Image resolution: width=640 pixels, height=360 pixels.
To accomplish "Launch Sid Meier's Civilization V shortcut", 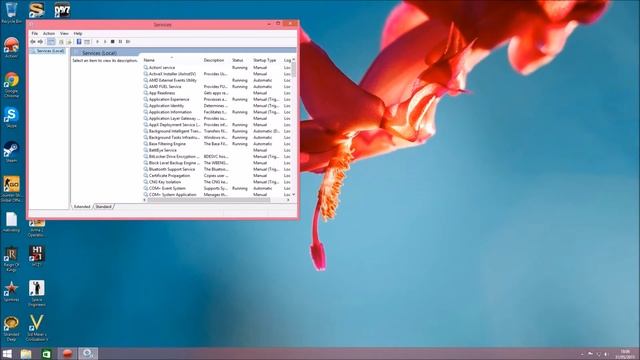I will (x=37, y=328).
